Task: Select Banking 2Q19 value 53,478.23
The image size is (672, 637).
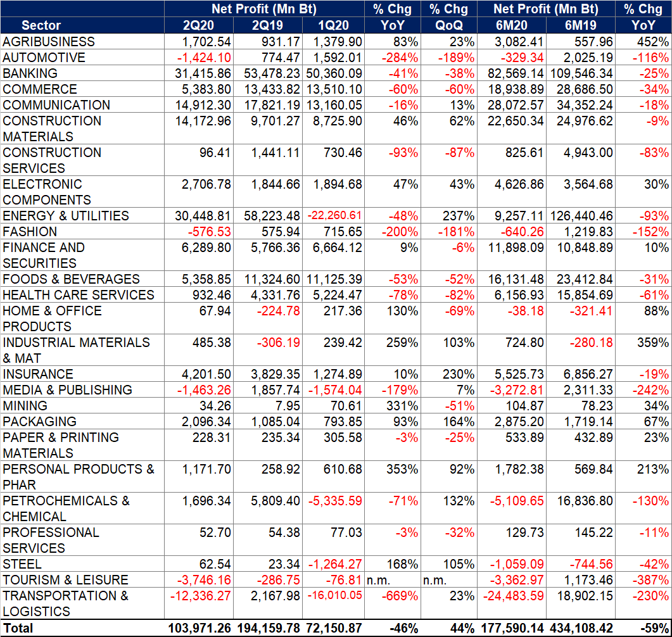Action: click(269, 73)
